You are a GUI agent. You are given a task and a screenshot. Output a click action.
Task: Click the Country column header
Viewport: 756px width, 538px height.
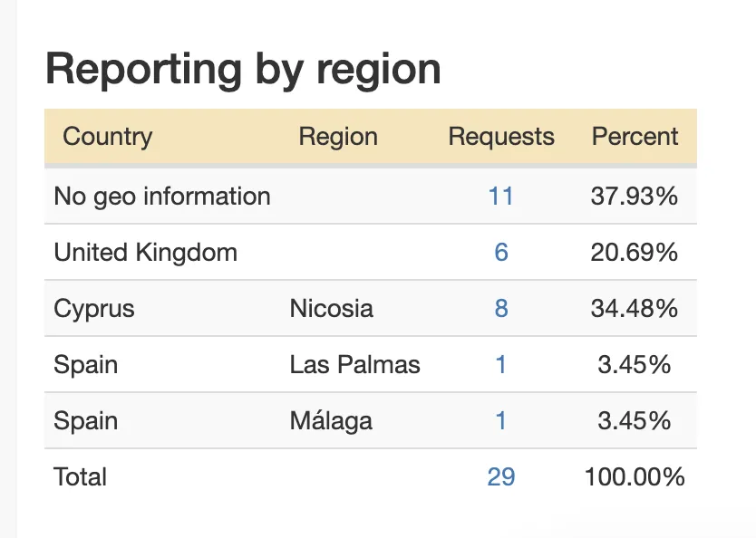point(108,137)
